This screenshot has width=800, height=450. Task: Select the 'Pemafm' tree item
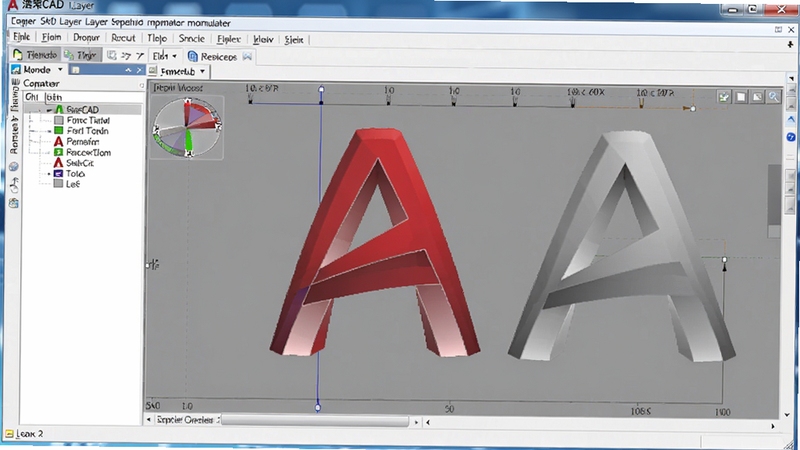click(x=83, y=142)
